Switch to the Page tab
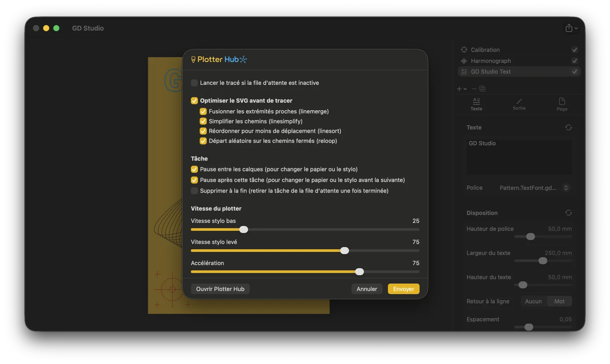 coord(562,104)
